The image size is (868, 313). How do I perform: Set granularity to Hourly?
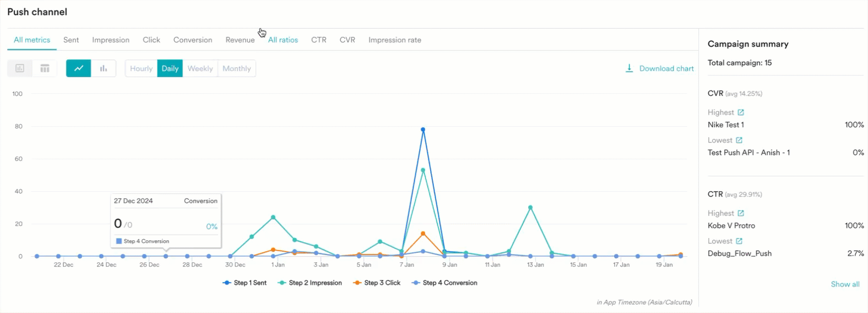141,68
